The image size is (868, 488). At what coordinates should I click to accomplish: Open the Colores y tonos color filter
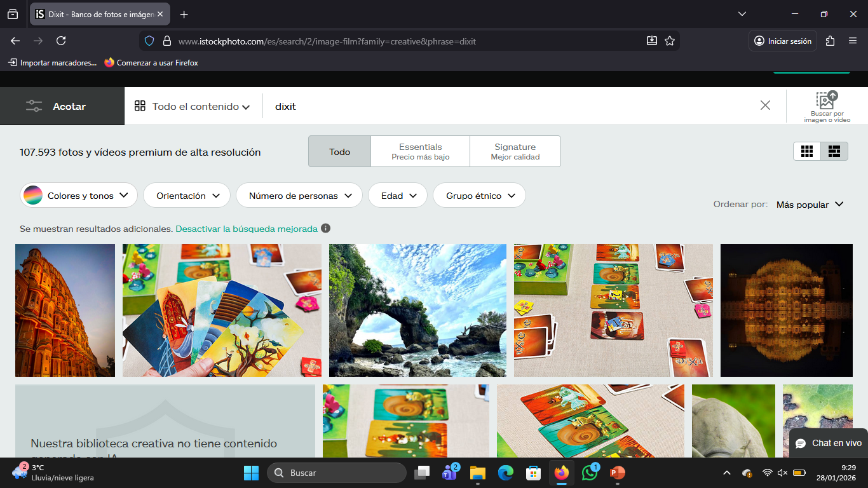(x=79, y=196)
